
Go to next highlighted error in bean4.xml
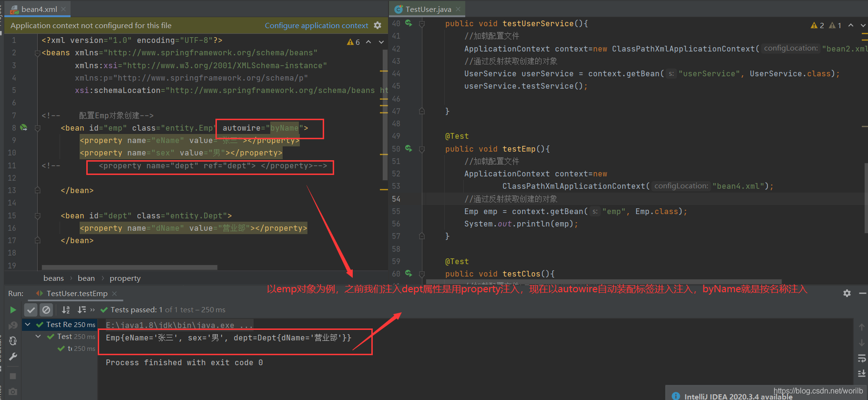tap(381, 42)
